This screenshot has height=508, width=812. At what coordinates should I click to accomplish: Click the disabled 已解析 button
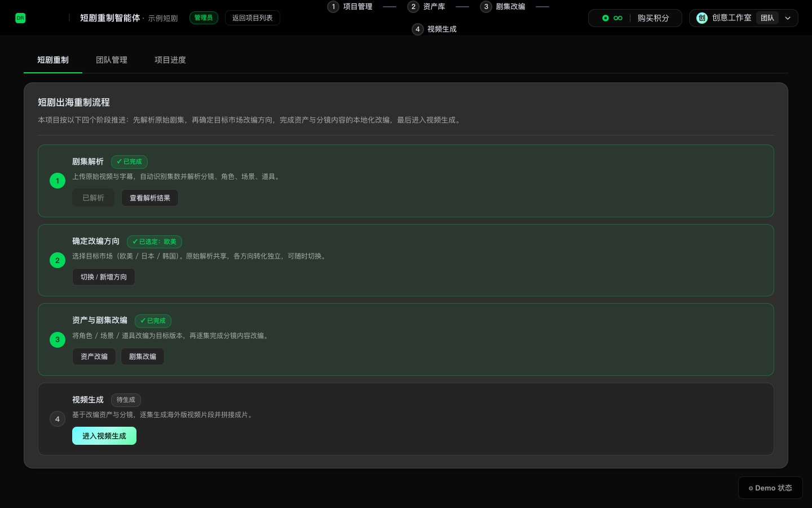(93, 198)
